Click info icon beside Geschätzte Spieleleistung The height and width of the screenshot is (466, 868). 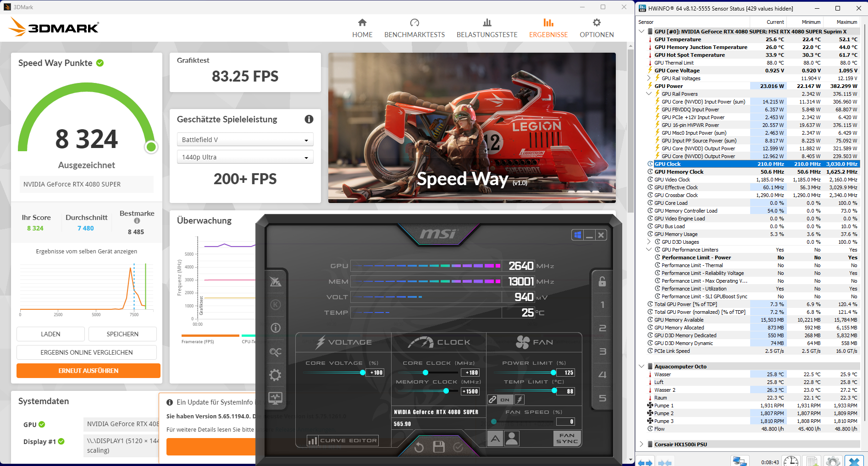pyautogui.click(x=309, y=119)
